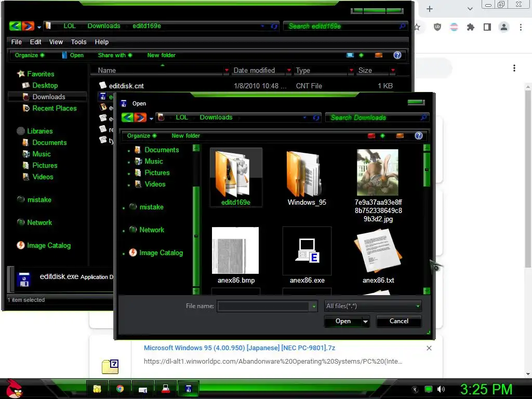Screen dimensions: 532x399
Task: Expand Organize in the Explorer toolbar
Action: point(29,55)
